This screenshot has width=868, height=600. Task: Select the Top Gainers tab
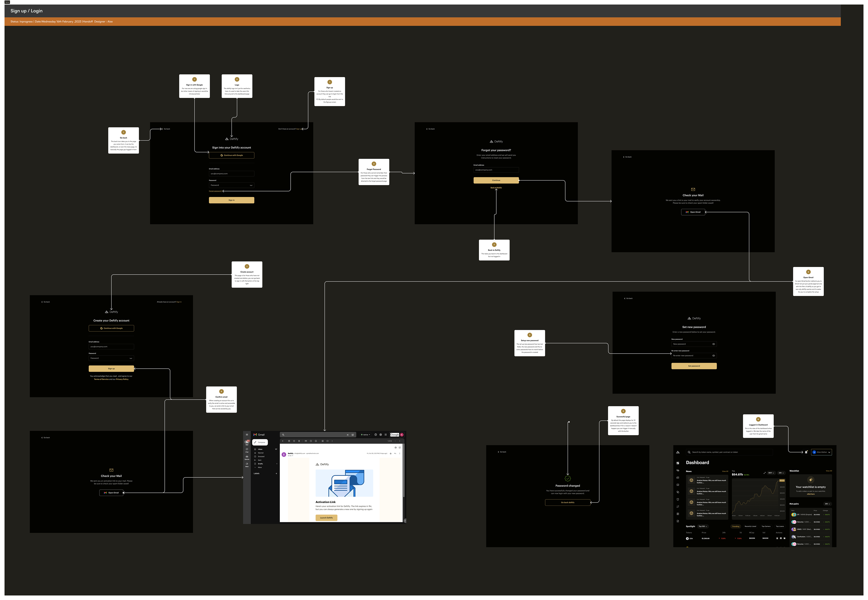pos(766,526)
